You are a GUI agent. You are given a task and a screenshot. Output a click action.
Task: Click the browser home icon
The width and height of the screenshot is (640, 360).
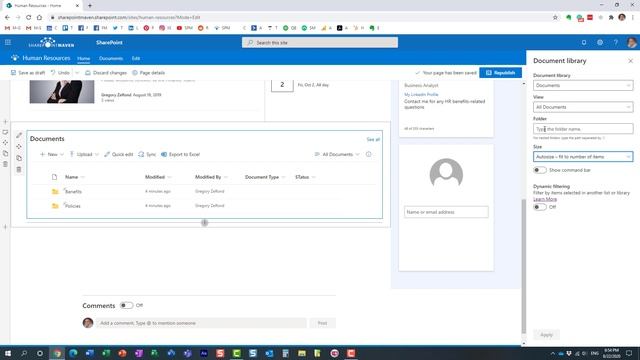tap(39, 18)
